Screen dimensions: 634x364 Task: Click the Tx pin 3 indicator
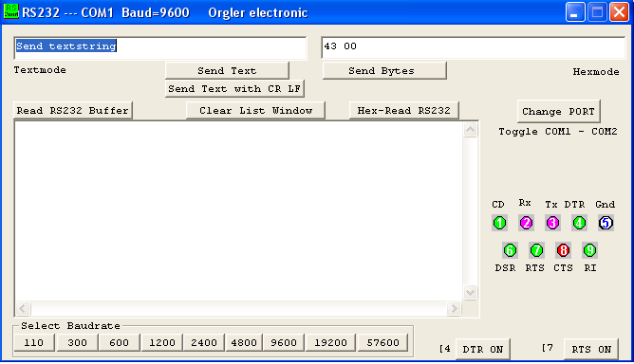[552, 223]
